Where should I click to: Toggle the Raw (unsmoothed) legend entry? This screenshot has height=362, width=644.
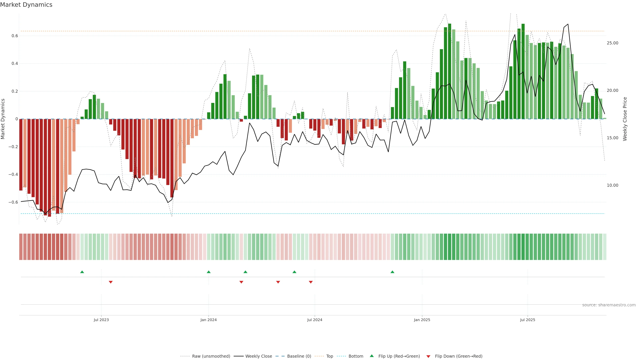tap(211, 356)
